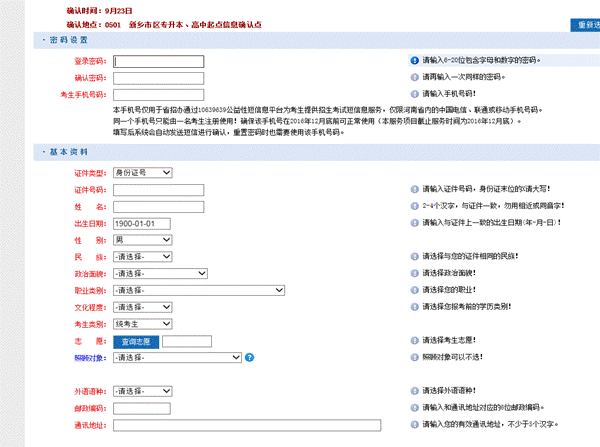Viewport: 600px width, 447px height.
Task: Click the blue 查询志愿 button
Action: (x=136, y=342)
